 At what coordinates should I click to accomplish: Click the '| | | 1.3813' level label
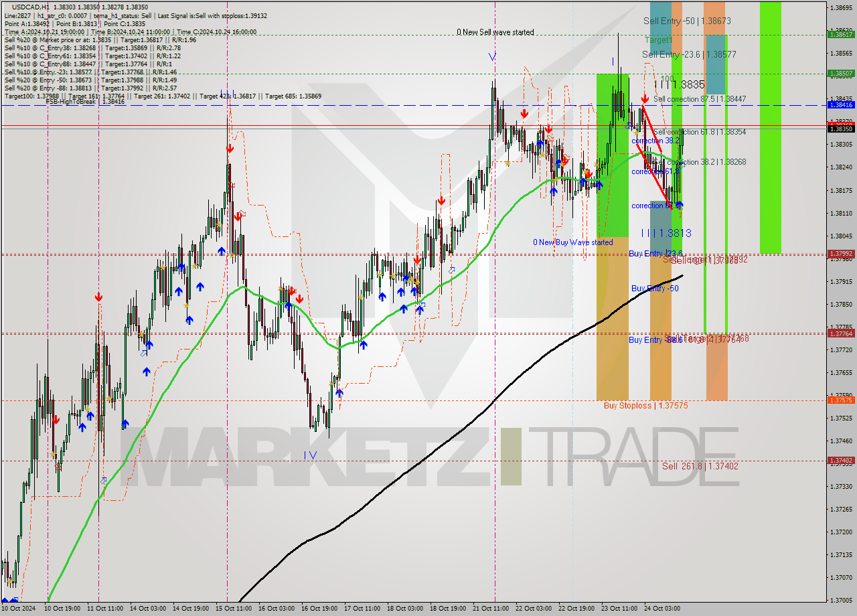[x=666, y=233]
